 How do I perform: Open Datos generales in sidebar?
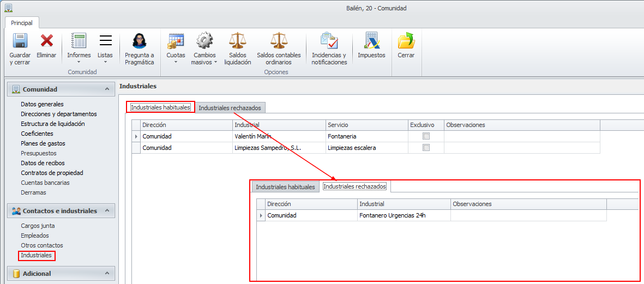click(x=43, y=104)
